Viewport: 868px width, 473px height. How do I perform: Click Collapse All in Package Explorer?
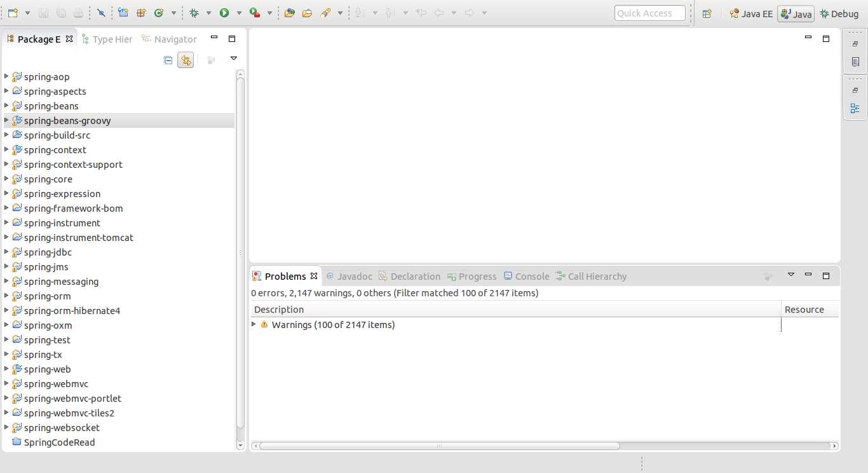click(168, 60)
